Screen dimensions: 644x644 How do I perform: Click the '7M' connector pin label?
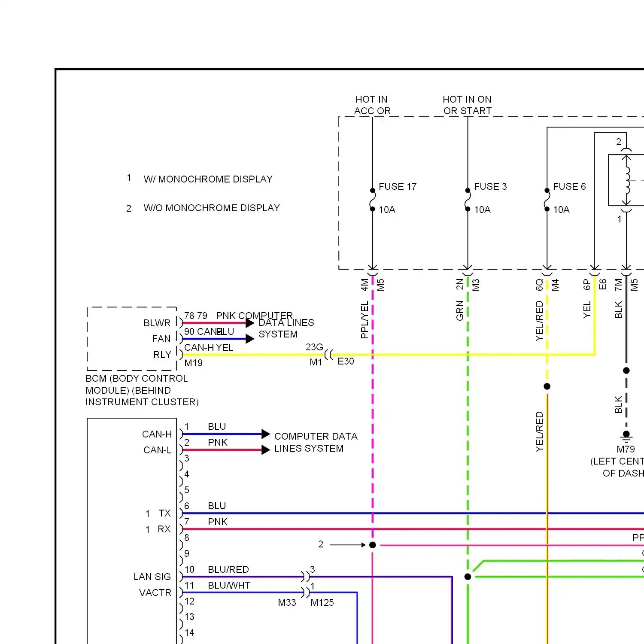point(618,285)
